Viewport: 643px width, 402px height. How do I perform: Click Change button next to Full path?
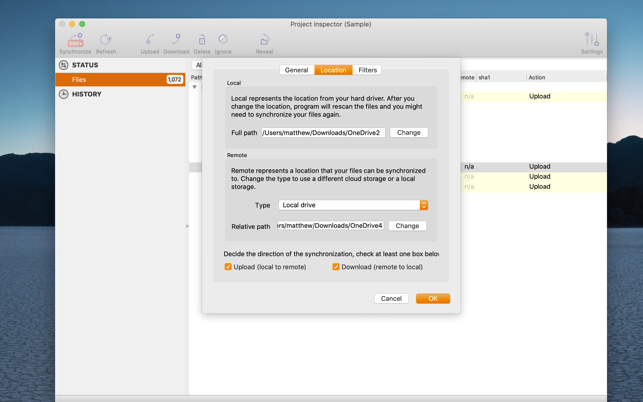(x=409, y=132)
